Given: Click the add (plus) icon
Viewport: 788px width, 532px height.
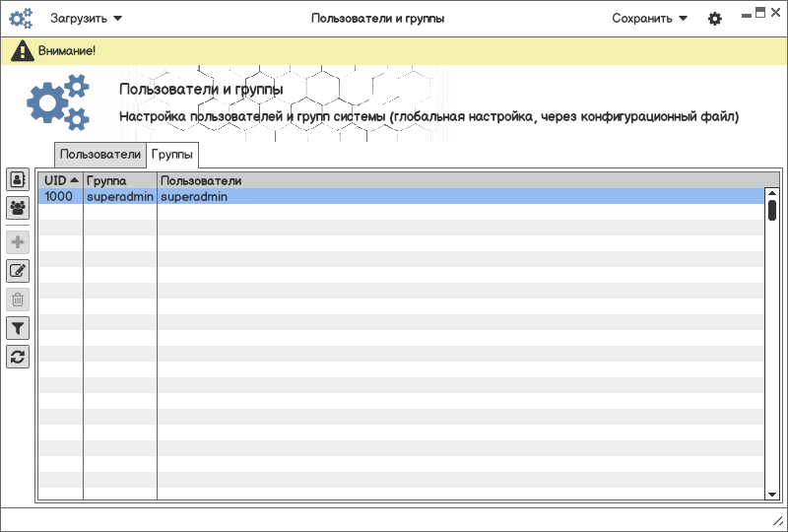Looking at the screenshot, I should 18,241.
